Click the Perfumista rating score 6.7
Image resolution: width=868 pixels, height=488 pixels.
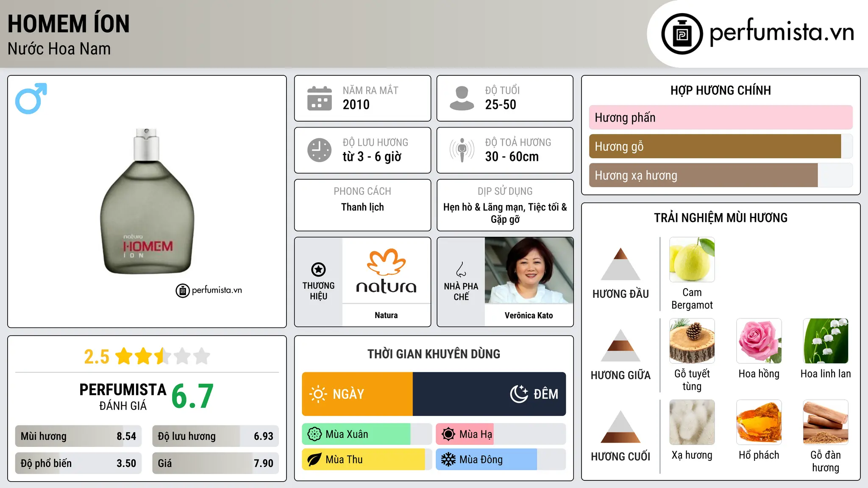pyautogui.click(x=192, y=396)
